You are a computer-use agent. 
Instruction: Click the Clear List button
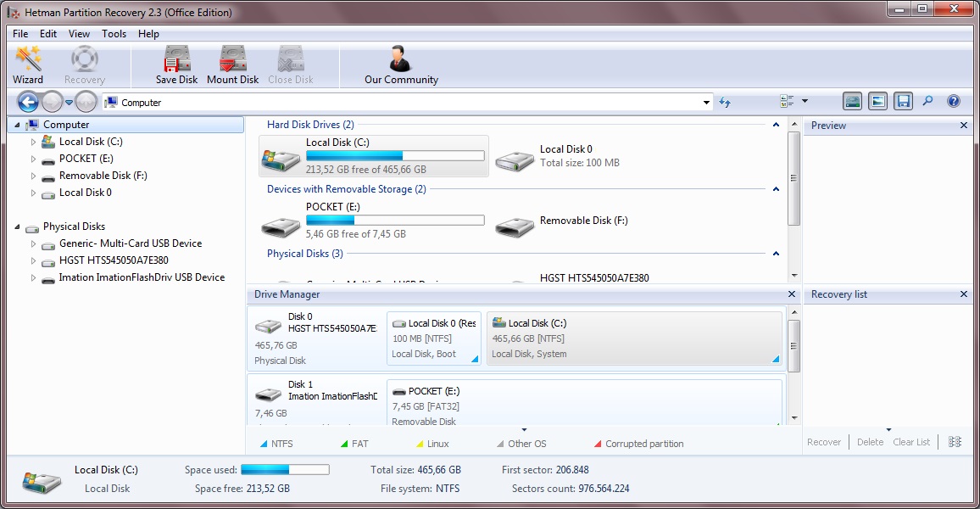coord(911,442)
